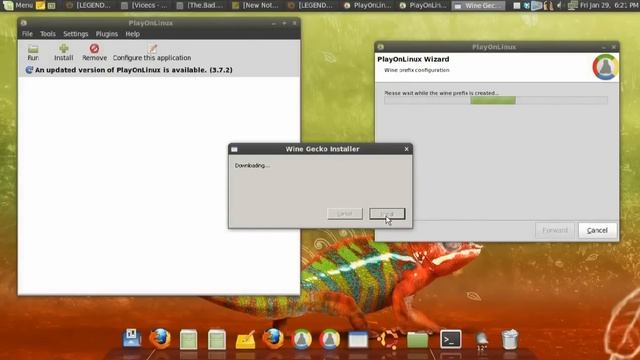Viewport: 640px width, 360px height.
Task: Click the PlayOnLinux main window title bar icon
Action: [24, 23]
